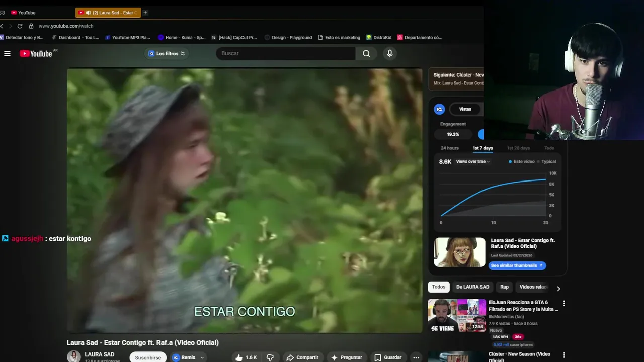Open the IlloJuan Reacciona a GTA 6 thumbnail
This screenshot has width=644, height=362.
click(457, 316)
